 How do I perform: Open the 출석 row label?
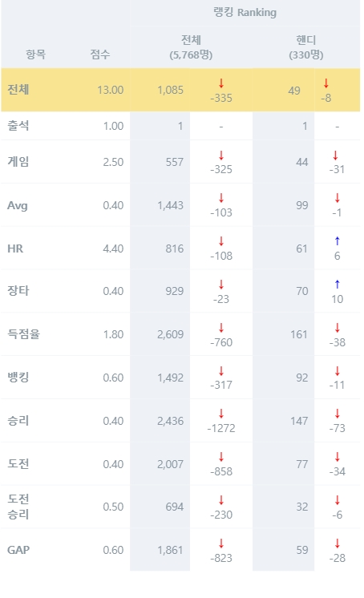point(18,126)
